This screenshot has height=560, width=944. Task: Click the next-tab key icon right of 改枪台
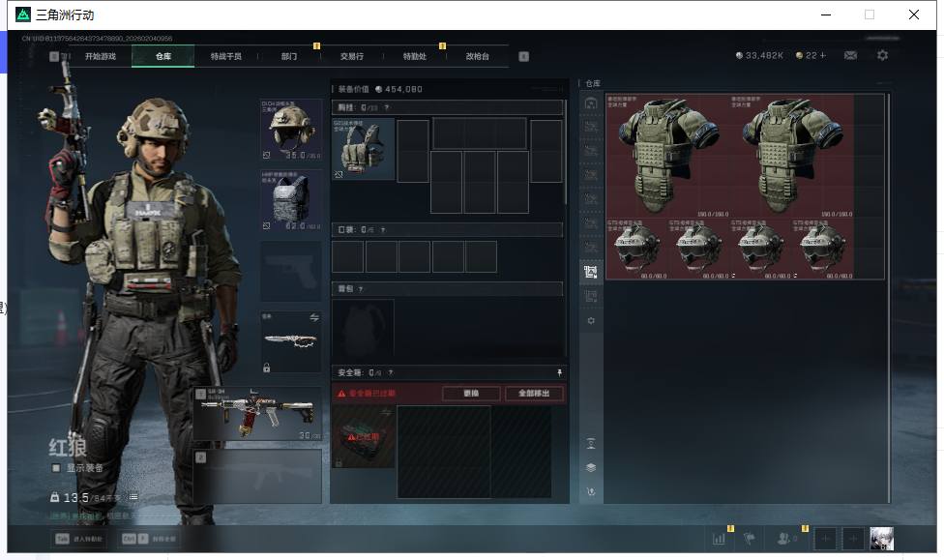524,56
